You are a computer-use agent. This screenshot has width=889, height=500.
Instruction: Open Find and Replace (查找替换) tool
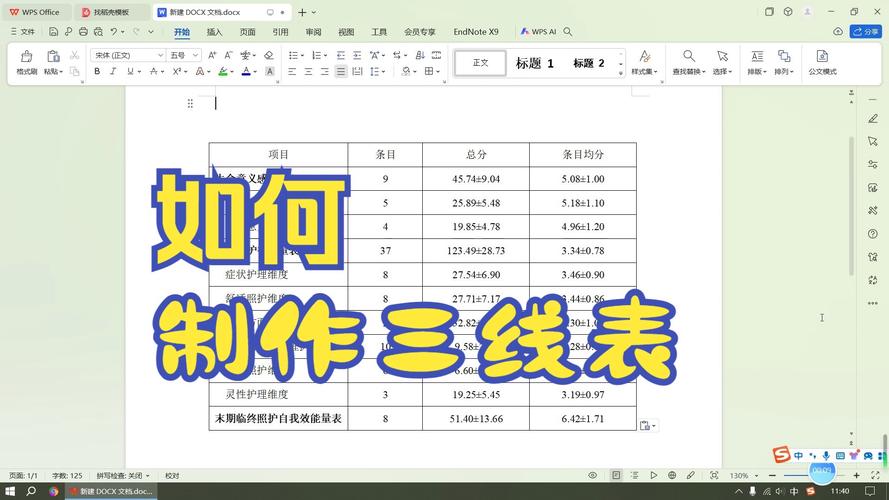pyautogui.click(x=688, y=62)
